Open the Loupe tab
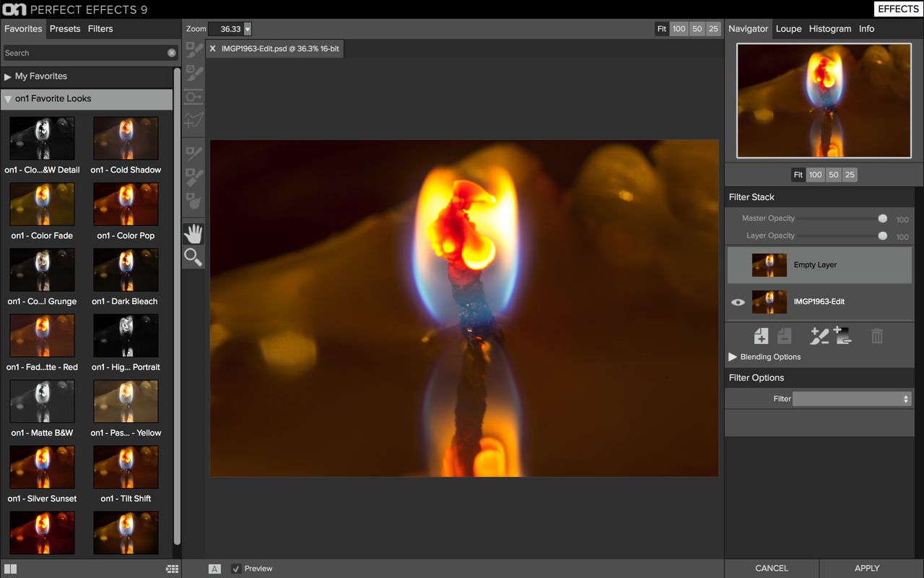This screenshot has width=924, height=578. (x=788, y=29)
